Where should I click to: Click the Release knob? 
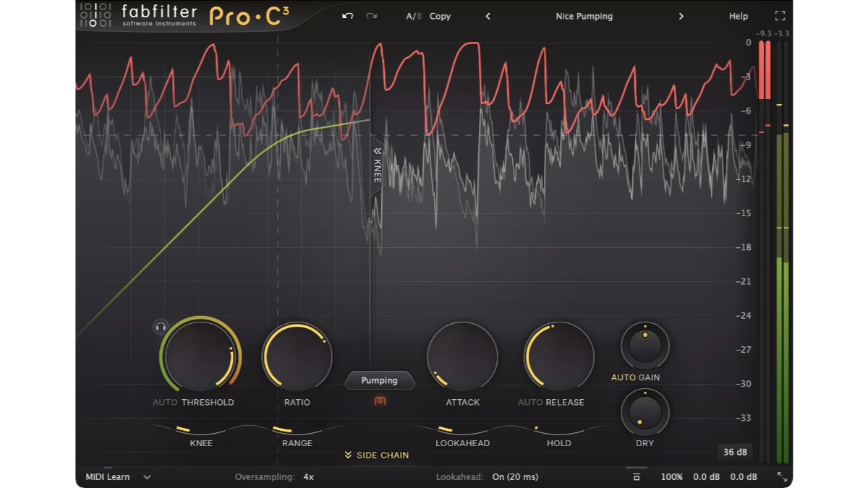[x=558, y=356]
